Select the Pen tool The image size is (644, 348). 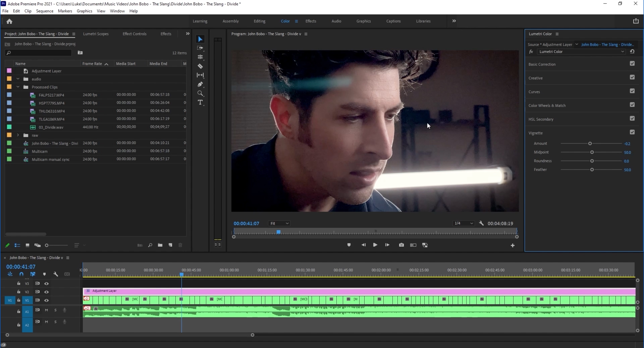(x=200, y=84)
